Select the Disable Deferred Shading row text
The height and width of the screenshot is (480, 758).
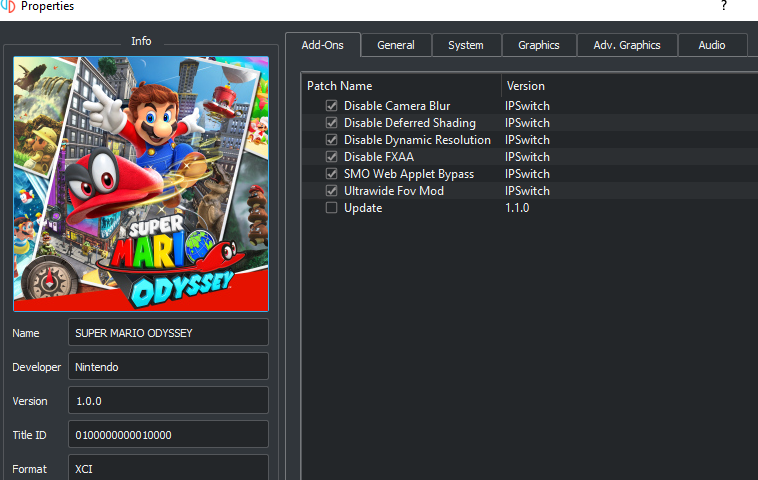pyautogui.click(x=409, y=123)
